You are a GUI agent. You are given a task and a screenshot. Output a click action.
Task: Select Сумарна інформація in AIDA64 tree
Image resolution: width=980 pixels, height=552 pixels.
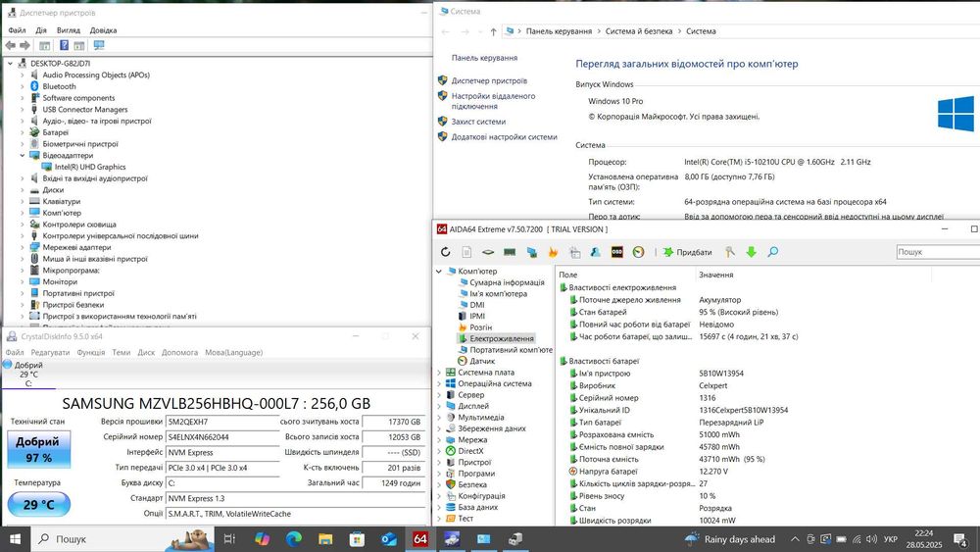click(x=507, y=282)
